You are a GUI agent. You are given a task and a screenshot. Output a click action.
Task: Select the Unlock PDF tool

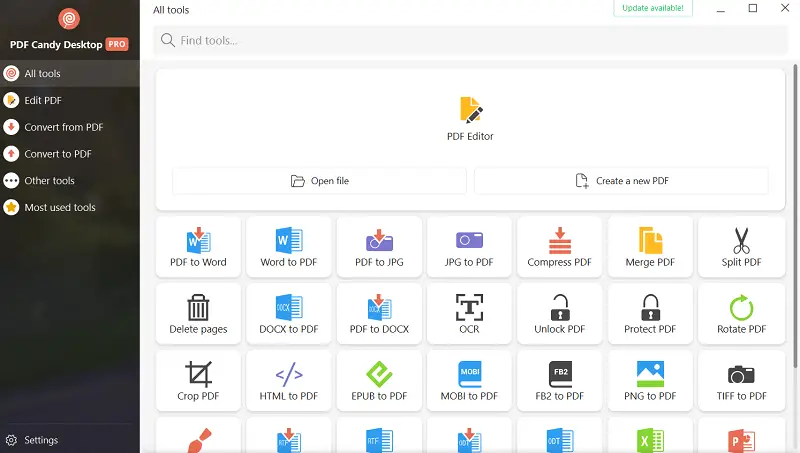(559, 314)
